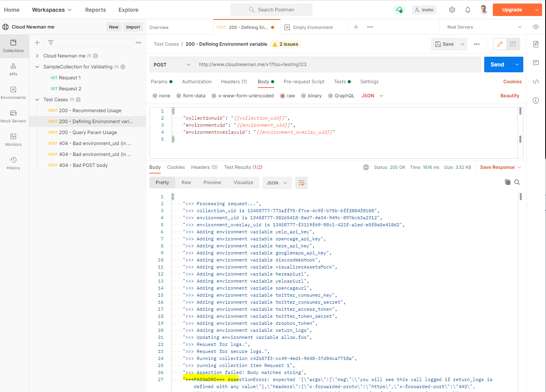The width and height of the screenshot is (546, 392).
Task: Open a new tab with plus icon
Action: 356,27
